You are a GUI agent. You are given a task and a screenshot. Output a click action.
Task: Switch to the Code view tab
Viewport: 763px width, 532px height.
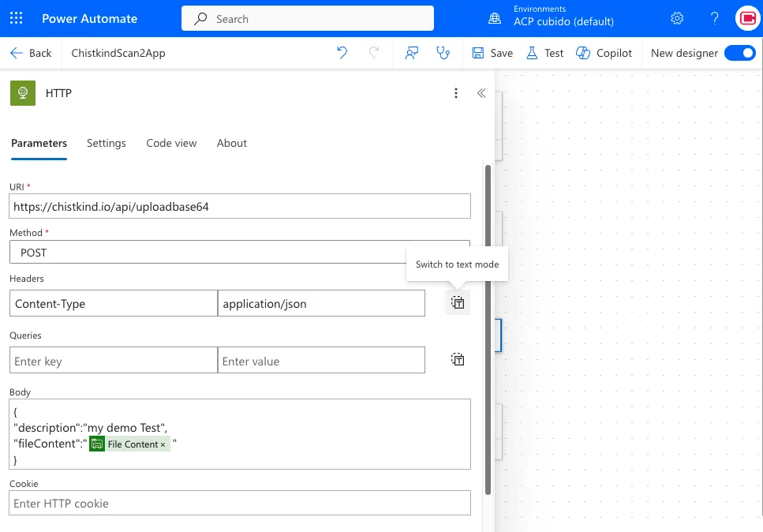[171, 143]
